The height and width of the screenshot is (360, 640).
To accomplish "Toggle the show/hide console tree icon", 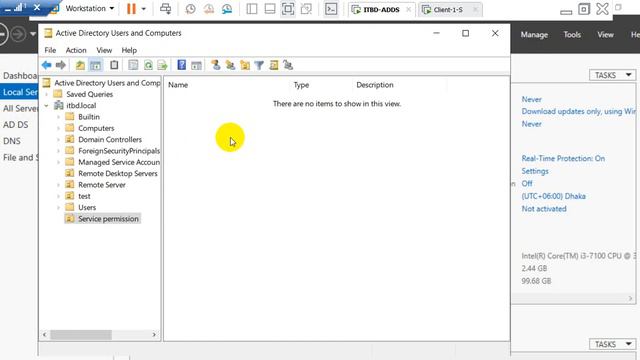I will (96, 65).
